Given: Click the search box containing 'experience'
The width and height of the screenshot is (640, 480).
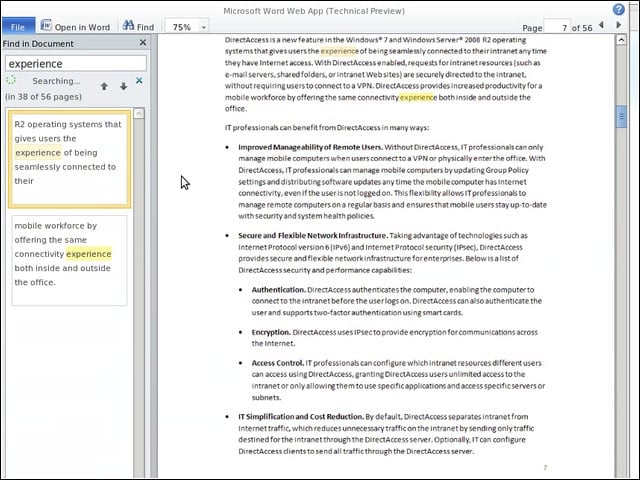Looking at the screenshot, I should (76, 64).
